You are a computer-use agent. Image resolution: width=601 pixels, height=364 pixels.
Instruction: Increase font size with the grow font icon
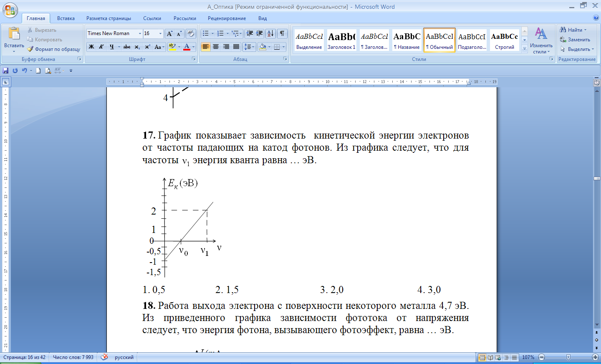[169, 33]
